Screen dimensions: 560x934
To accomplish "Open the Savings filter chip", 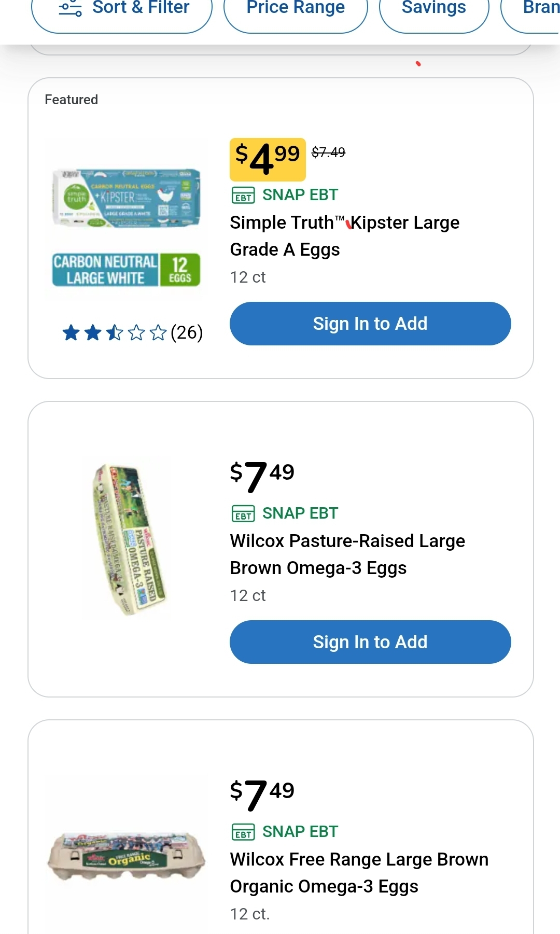I will point(434,8).
